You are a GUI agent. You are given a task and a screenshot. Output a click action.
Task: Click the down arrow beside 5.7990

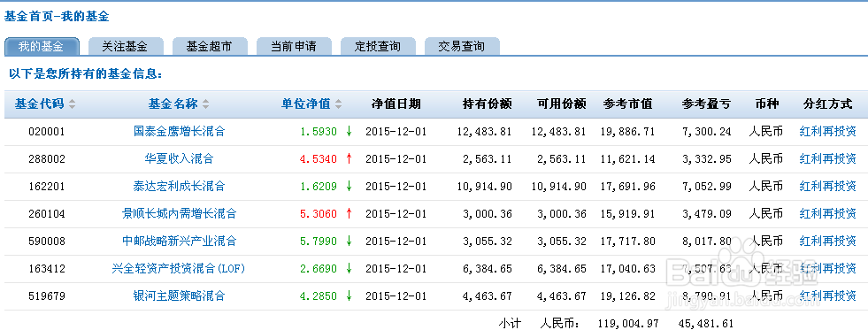[350, 241]
